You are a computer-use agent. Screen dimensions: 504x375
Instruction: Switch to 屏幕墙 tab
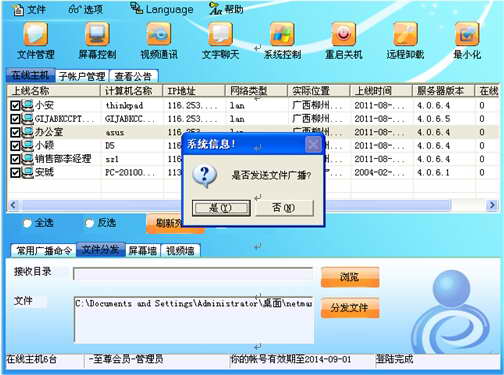pos(143,250)
